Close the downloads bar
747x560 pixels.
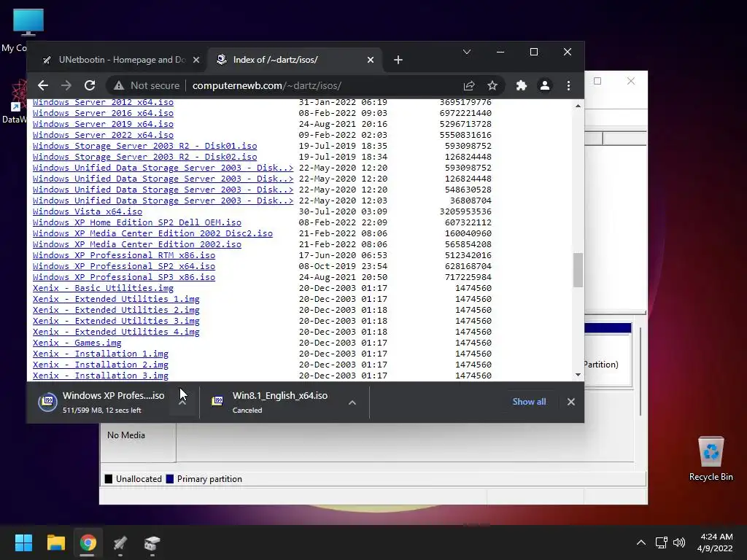pos(570,402)
